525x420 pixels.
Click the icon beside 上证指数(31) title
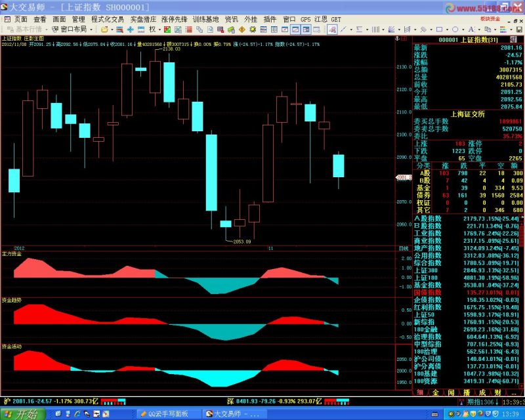coord(513,39)
